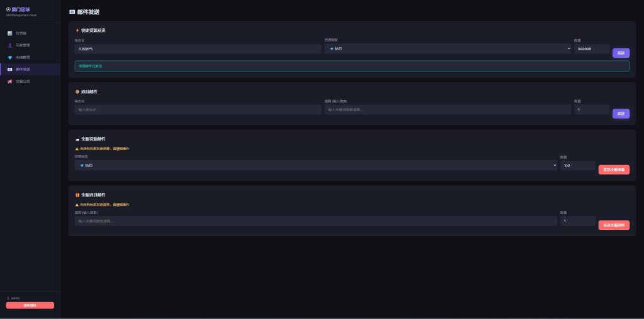The image size is (644, 319).
Task: Click the envelope icon beside the page title
Action: 72,12
